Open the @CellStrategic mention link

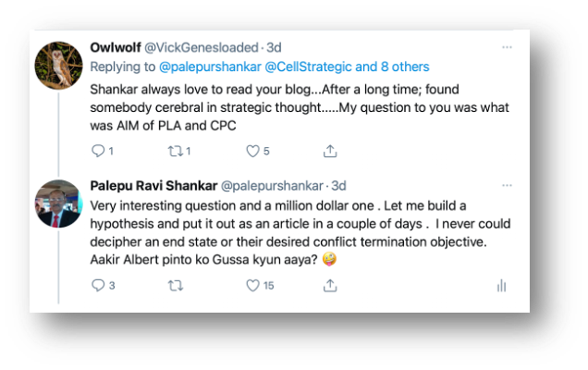pyautogui.click(x=308, y=67)
